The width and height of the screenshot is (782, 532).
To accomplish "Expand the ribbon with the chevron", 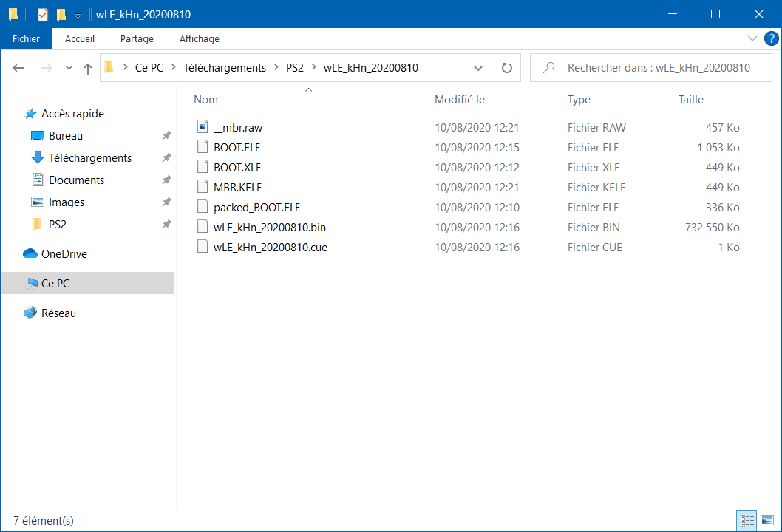I will point(752,38).
